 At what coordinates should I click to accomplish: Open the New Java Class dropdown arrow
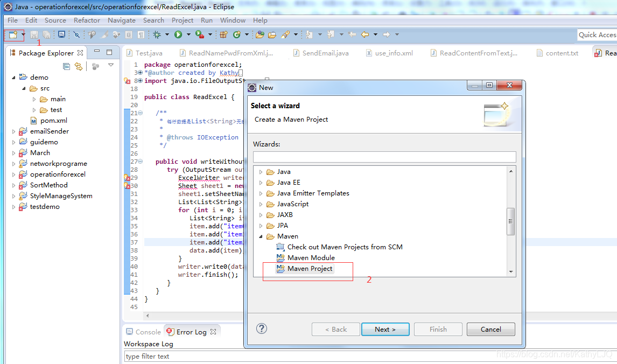click(x=247, y=34)
